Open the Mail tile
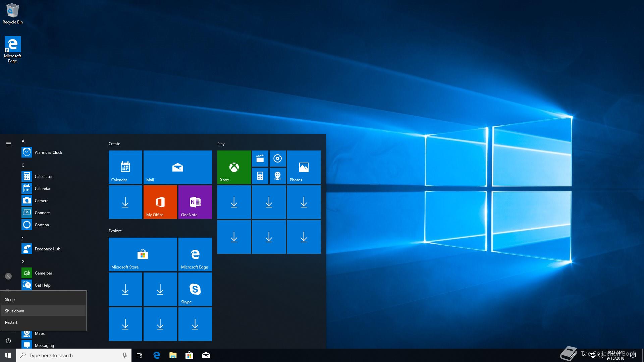The height and width of the screenshot is (362, 644). point(177,167)
